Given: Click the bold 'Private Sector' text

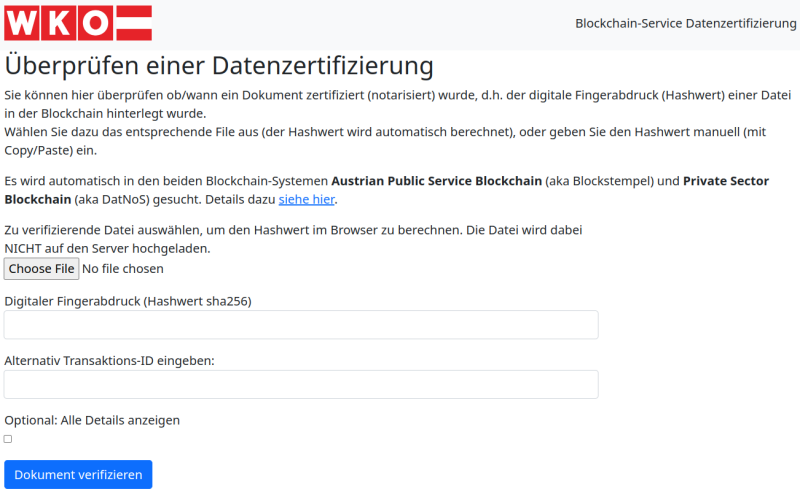Looking at the screenshot, I should pyautogui.click(x=726, y=181).
